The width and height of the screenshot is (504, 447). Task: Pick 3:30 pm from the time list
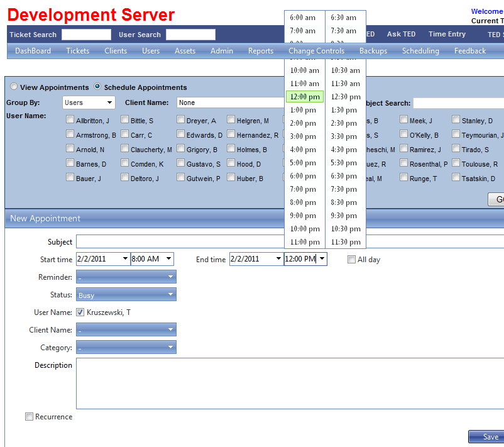point(344,136)
